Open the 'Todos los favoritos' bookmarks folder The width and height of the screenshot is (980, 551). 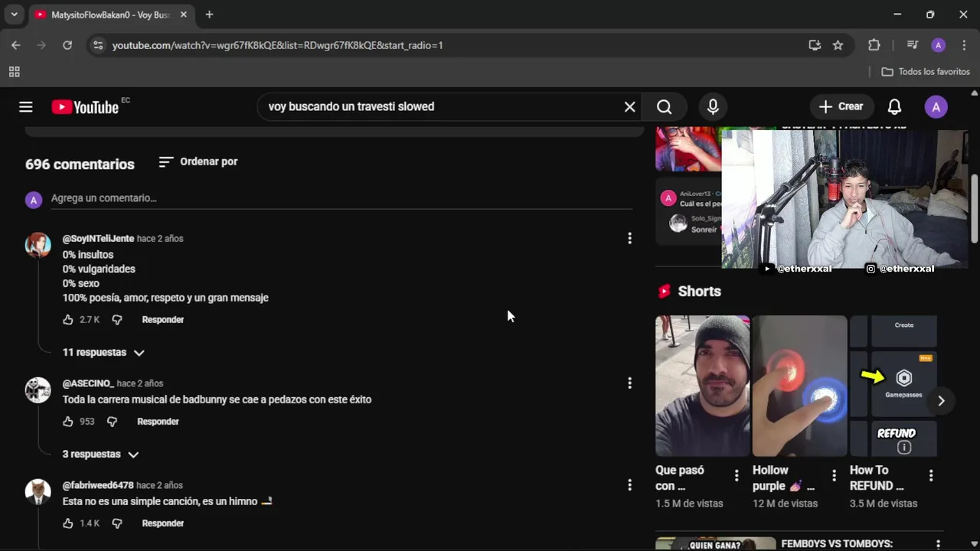(926, 72)
